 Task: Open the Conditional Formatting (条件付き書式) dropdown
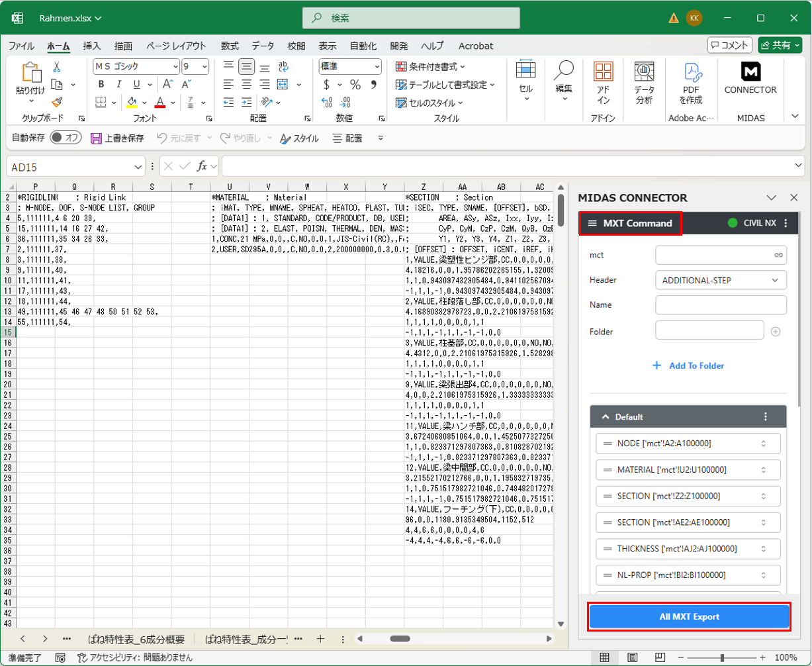click(430, 67)
